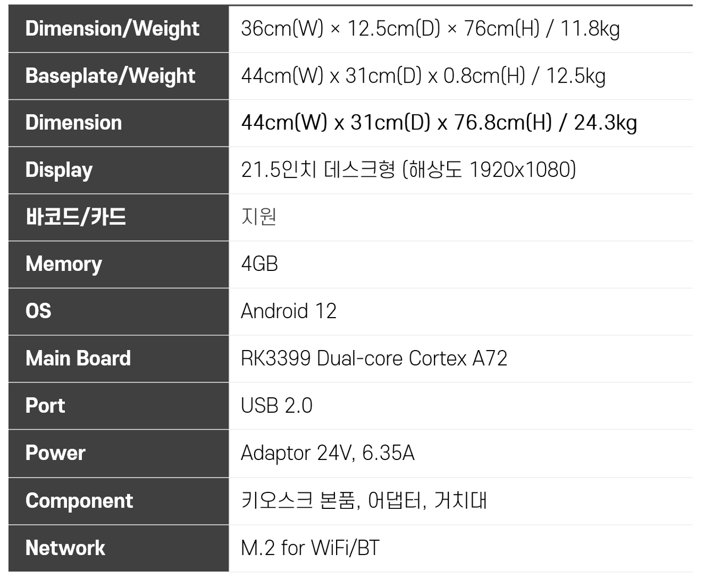Click the baseplate value ending in 12.5kg

pos(423,76)
